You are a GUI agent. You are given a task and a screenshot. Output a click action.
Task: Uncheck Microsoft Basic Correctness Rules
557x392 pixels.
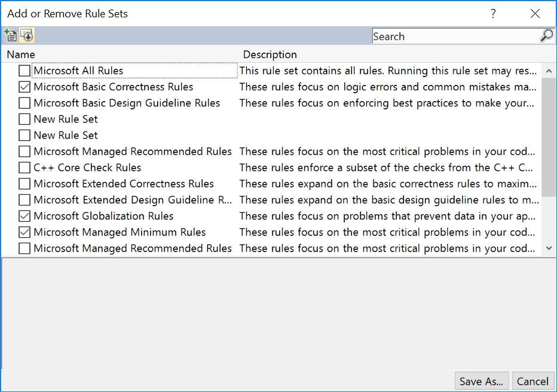click(x=25, y=87)
